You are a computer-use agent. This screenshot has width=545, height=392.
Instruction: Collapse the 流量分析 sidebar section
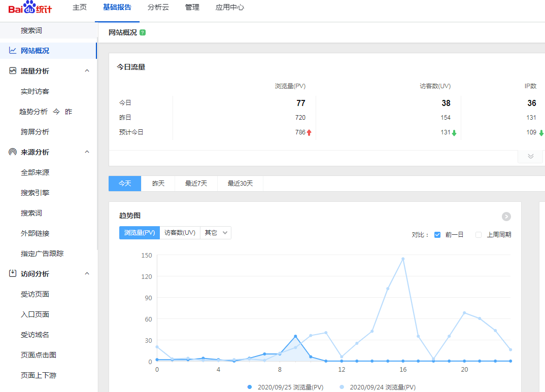[87, 71]
